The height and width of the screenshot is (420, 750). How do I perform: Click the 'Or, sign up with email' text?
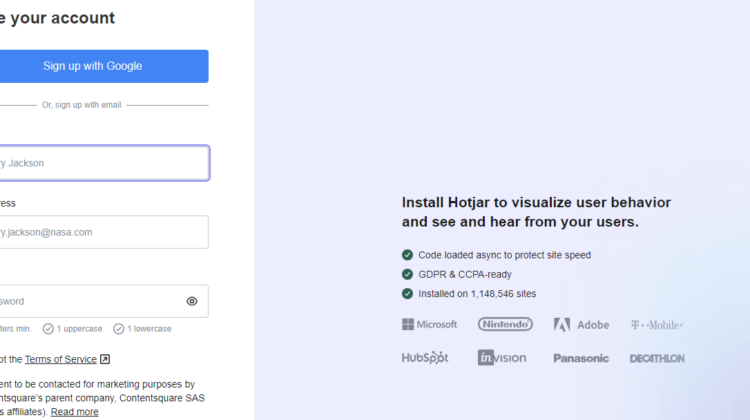click(82, 105)
